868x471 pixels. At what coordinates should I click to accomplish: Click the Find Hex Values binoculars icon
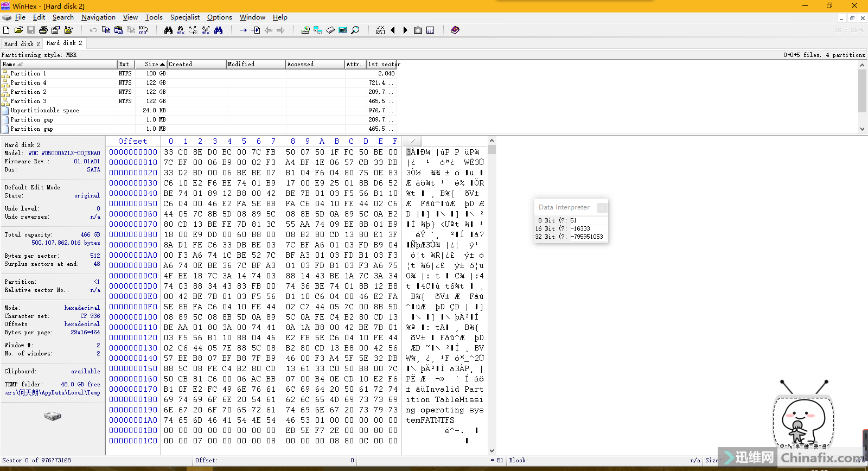click(x=181, y=30)
